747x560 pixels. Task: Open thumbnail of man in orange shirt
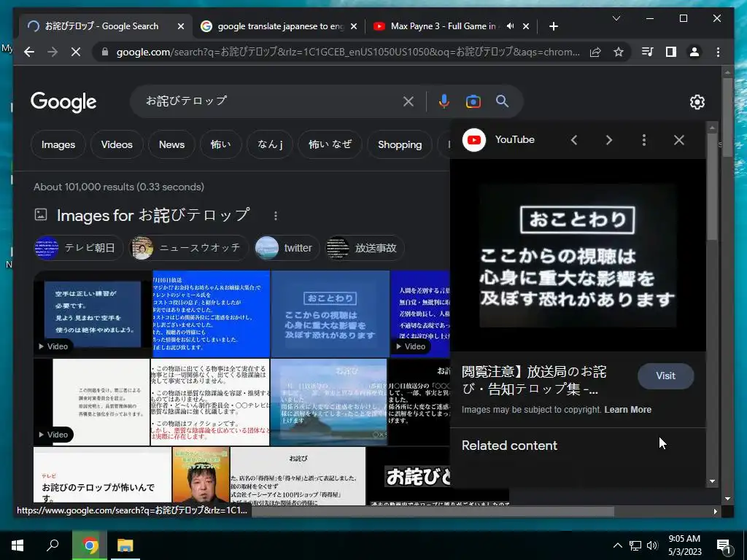point(201,475)
